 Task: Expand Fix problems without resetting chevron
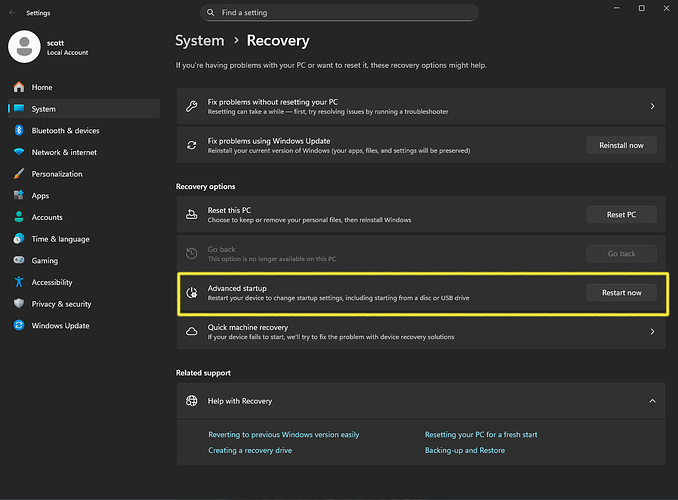652,105
